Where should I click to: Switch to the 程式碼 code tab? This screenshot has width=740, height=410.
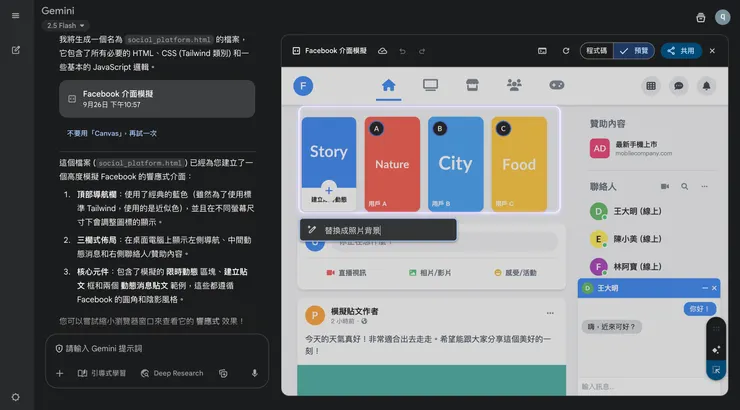[597, 51]
